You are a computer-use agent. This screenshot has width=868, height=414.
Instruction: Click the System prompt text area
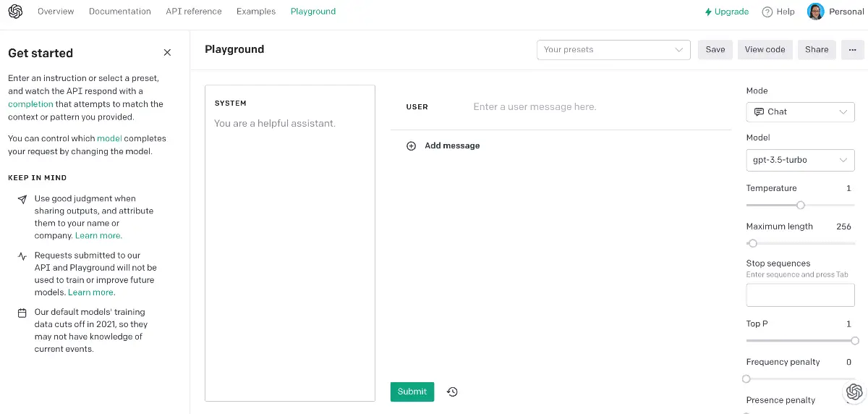290,243
